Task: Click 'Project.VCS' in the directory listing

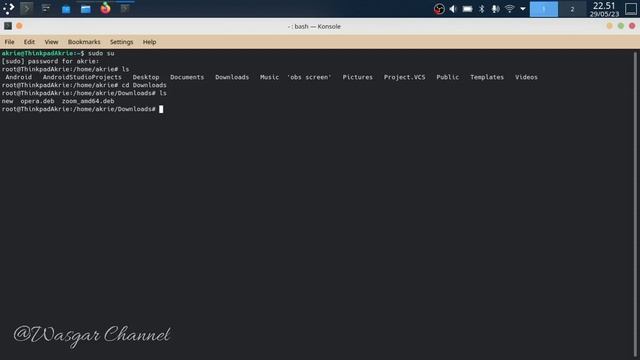Action: (404, 77)
